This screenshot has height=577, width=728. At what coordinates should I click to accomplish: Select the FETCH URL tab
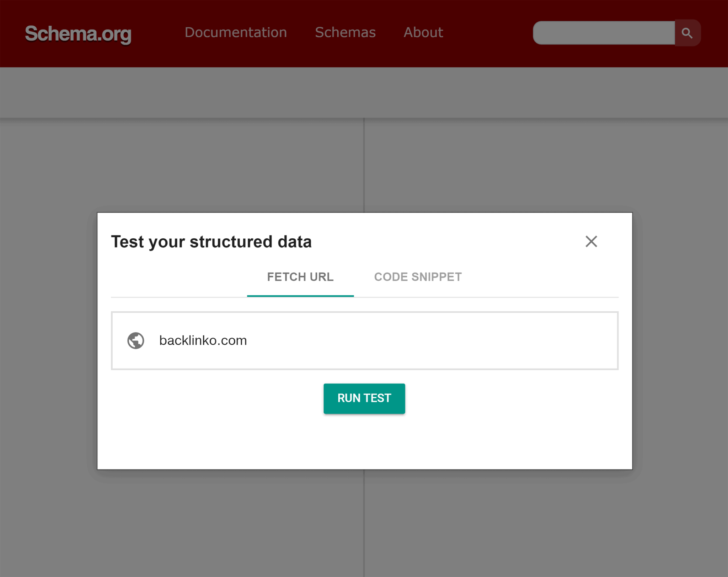[300, 277]
